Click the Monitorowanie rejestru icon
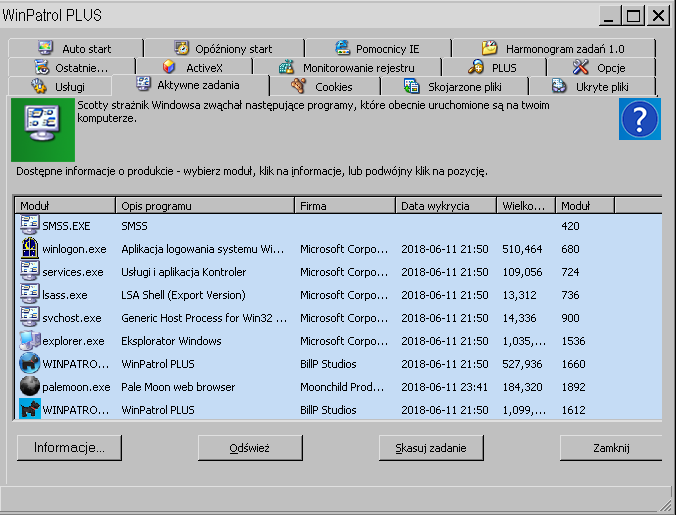 pyautogui.click(x=286, y=67)
